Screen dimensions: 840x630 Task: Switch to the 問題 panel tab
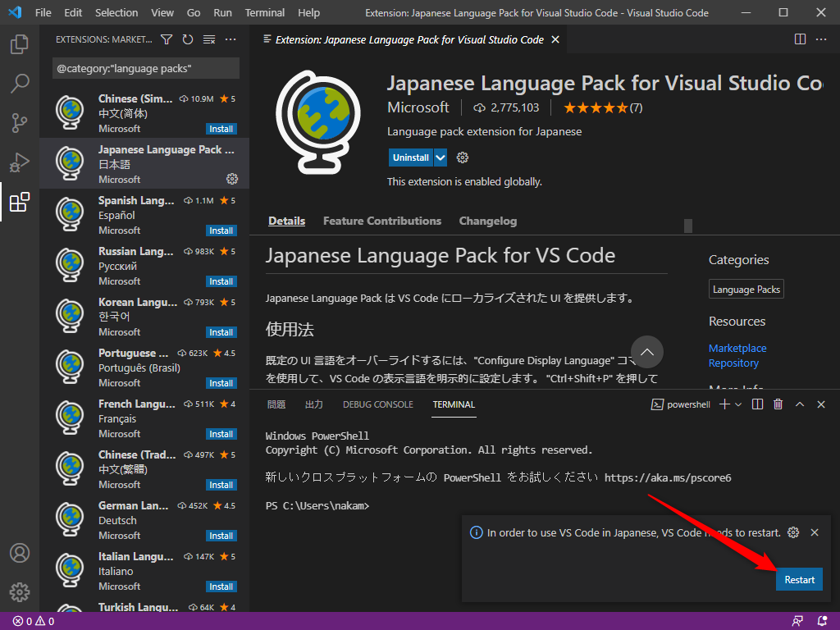(276, 404)
